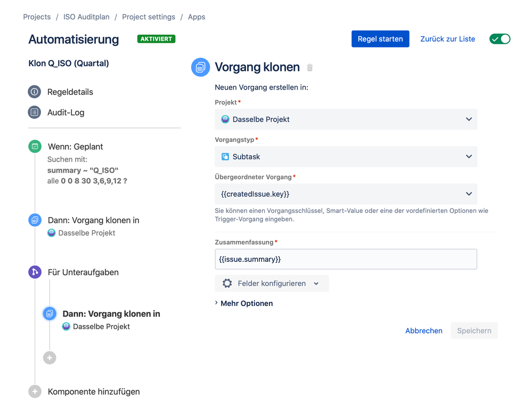Click the project avatar under nested clone step
Viewport: 532px width, 410px height.
coord(66,326)
